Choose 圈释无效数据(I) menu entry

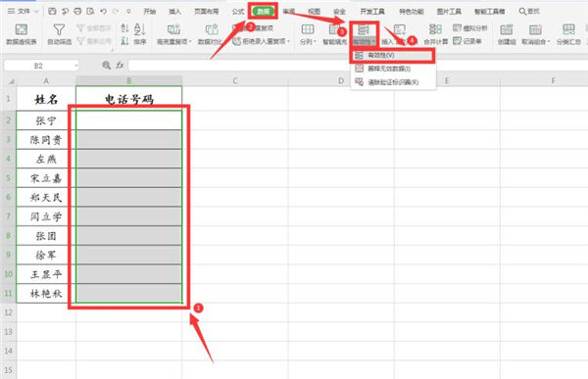point(393,69)
